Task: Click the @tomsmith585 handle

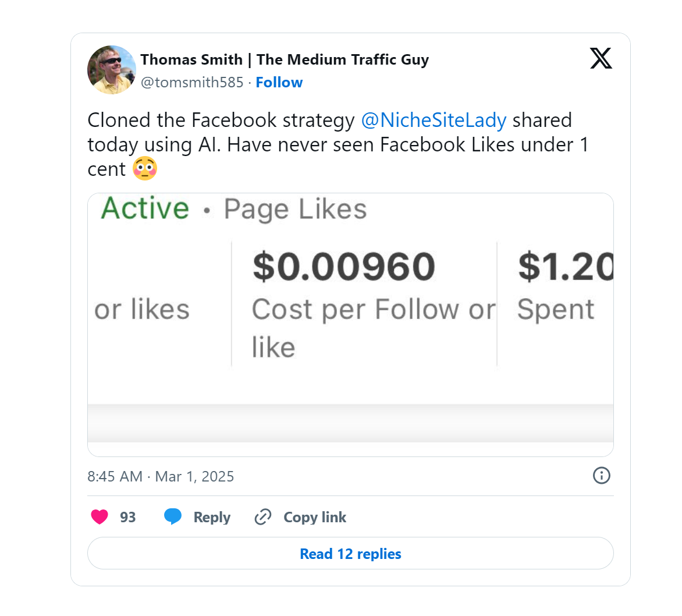Action: (192, 83)
